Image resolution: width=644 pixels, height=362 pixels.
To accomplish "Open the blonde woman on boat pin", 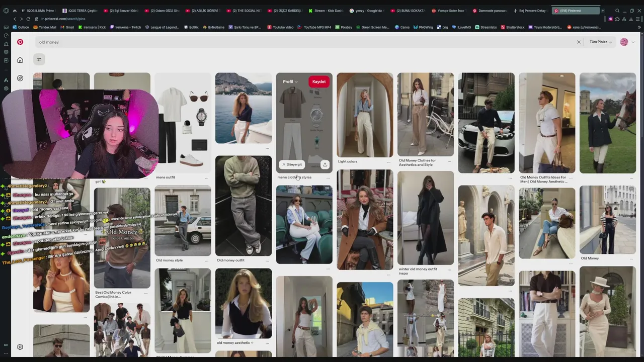I will click(x=244, y=108).
